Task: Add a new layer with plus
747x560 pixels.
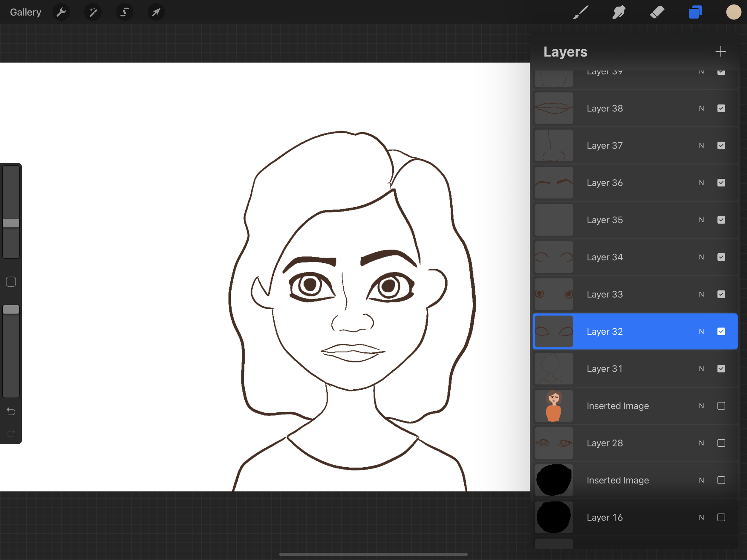Action: pos(720,52)
